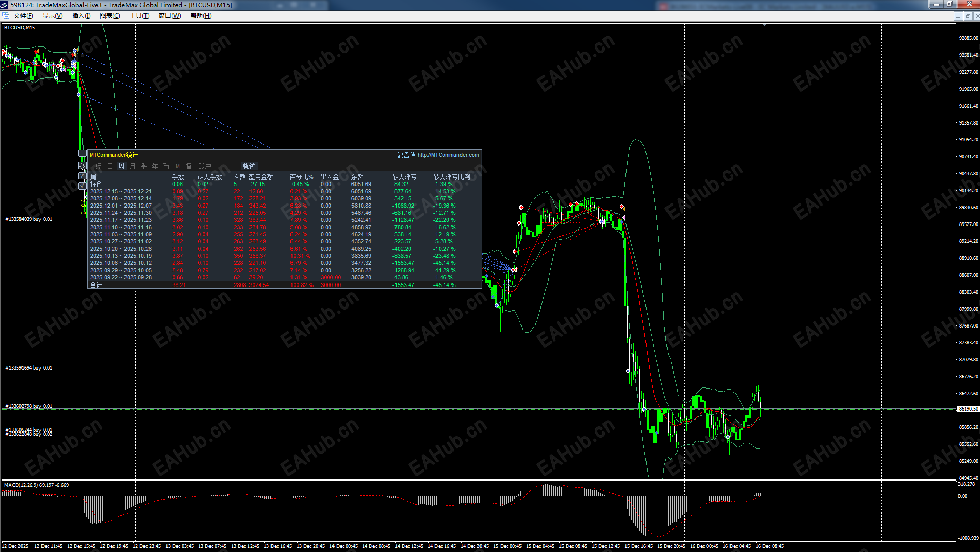Switch to the 账户 account tab
The width and height of the screenshot is (980, 552).
204,166
